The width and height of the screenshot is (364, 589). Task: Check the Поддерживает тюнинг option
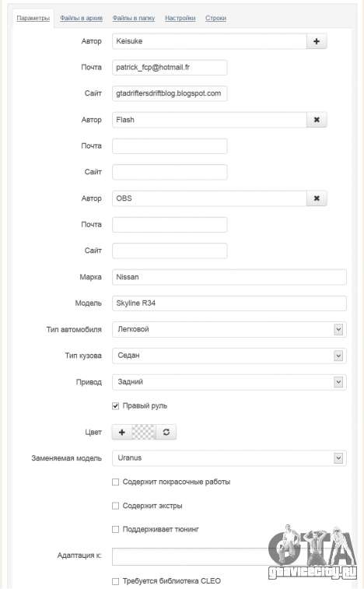coord(116,529)
